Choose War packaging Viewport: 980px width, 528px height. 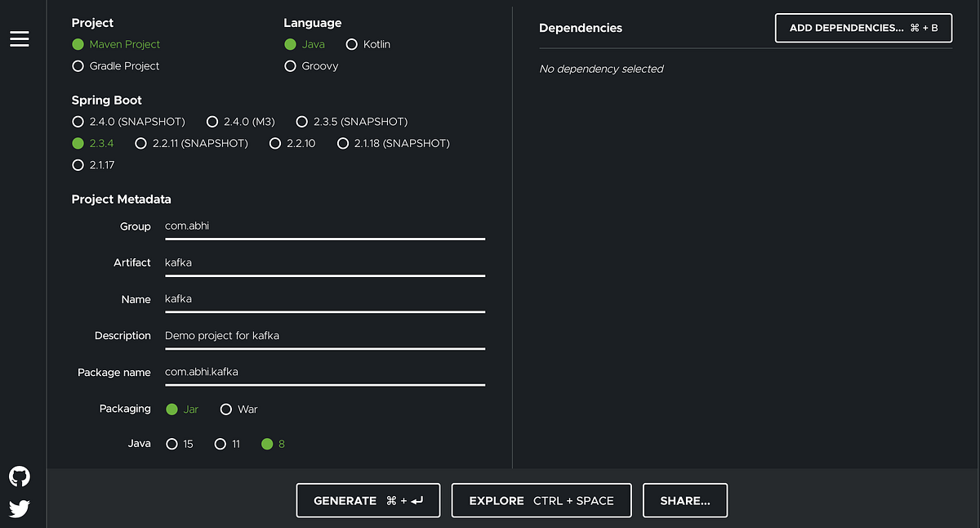(x=225, y=409)
